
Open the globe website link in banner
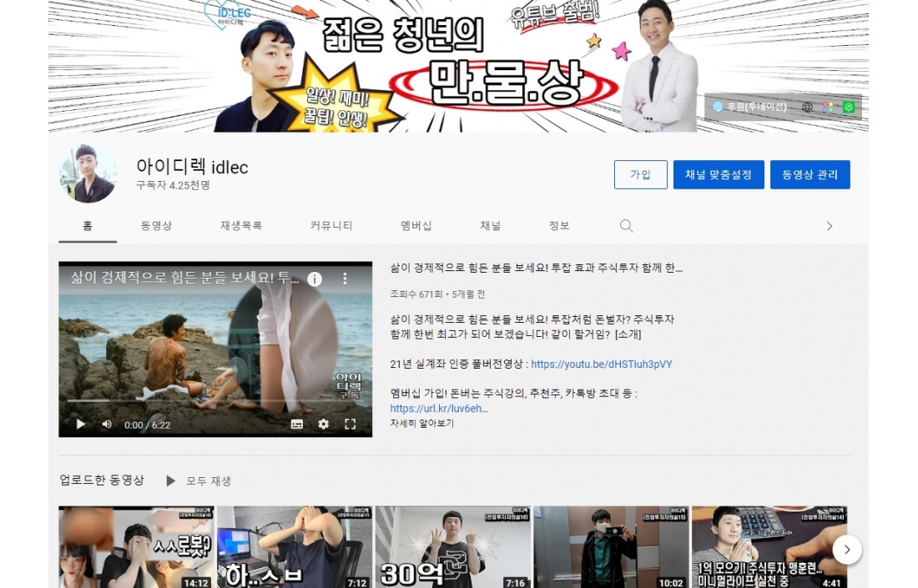click(x=807, y=107)
